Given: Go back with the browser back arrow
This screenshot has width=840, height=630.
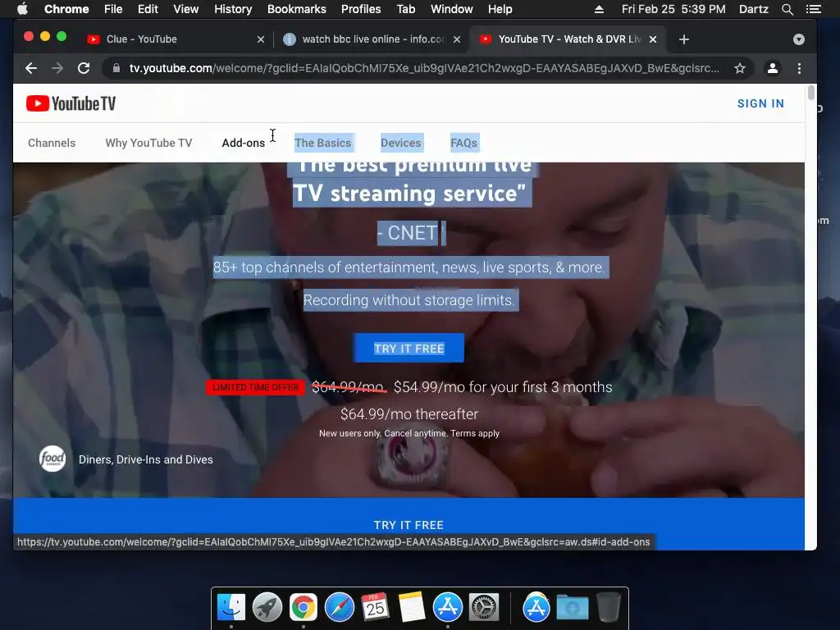Looking at the screenshot, I should 31,68.
